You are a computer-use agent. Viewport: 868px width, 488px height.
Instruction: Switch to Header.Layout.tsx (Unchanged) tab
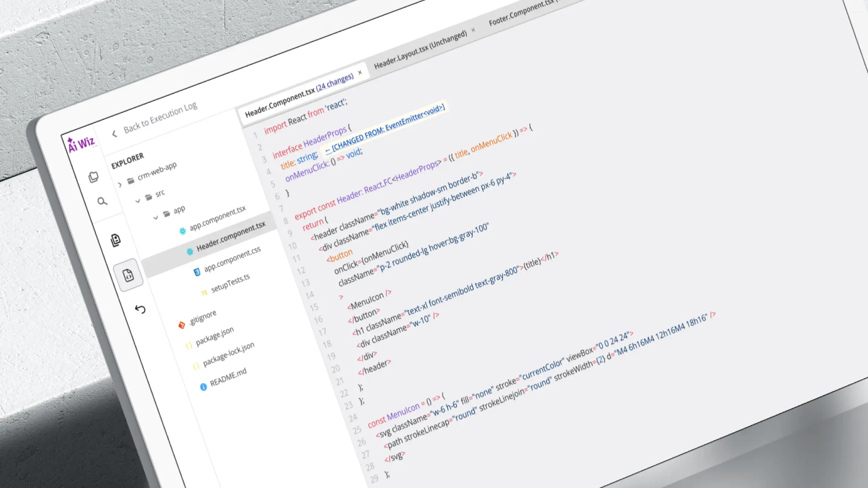point(420,50)
